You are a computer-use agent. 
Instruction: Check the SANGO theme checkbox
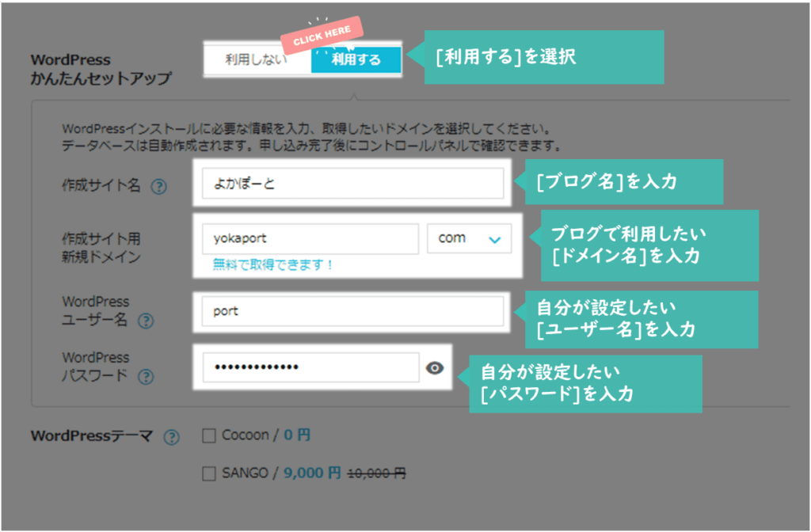209,473
